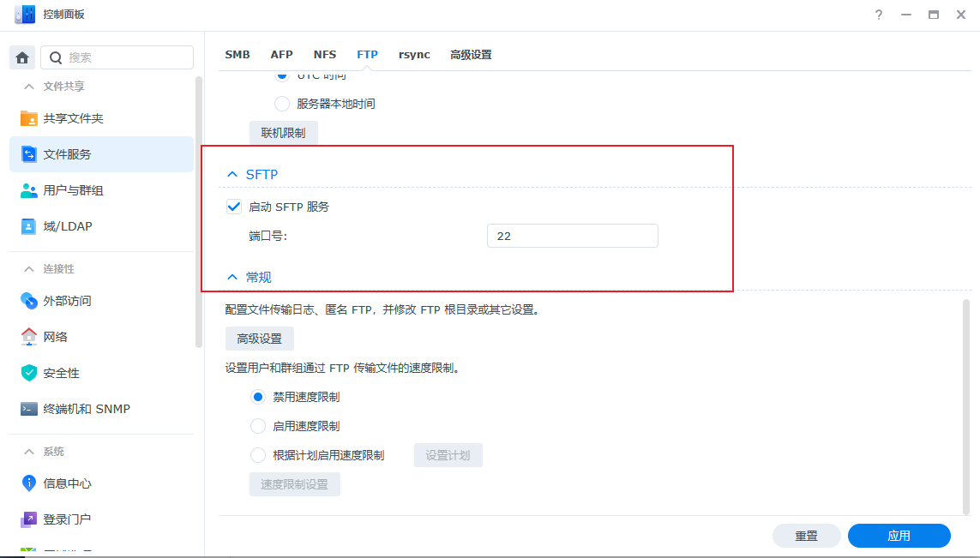Screen dimensions: 980x558
Task: Click the sidebar vertical scrollbar
Action: 199,211
